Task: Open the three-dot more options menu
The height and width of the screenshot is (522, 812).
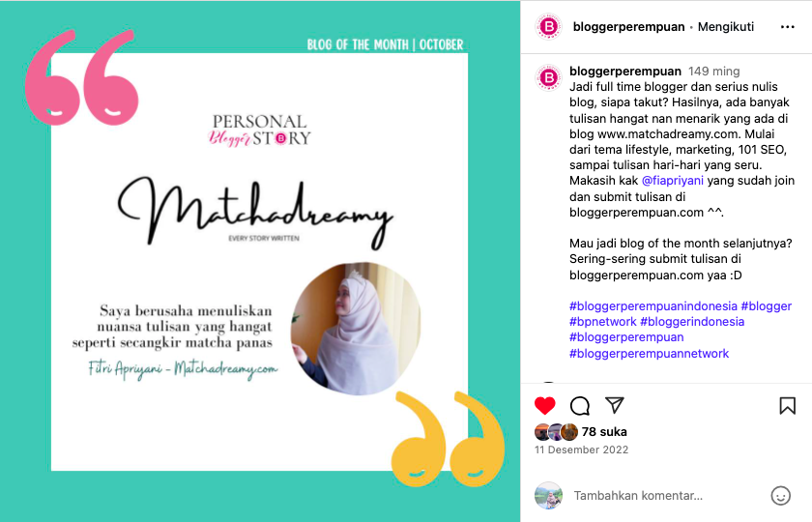Action: tap(787, 27)
